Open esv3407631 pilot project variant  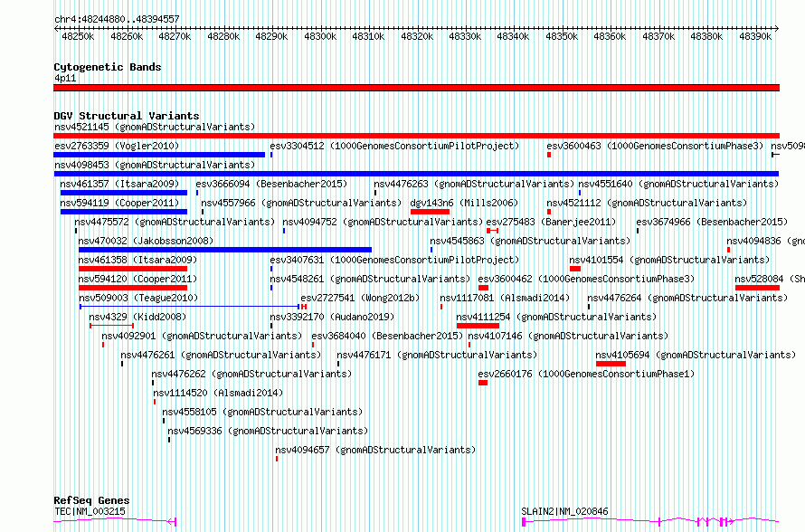394,260
